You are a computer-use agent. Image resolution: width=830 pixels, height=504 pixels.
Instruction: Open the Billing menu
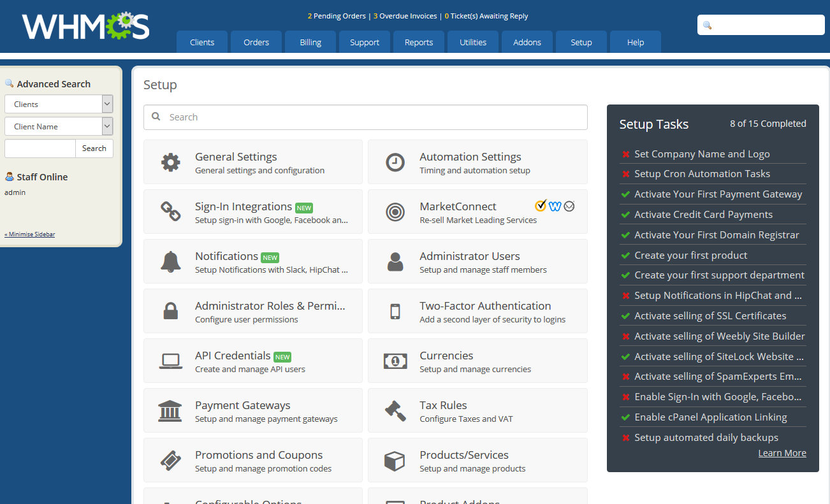pyautogui.click(x=310, y=42)
